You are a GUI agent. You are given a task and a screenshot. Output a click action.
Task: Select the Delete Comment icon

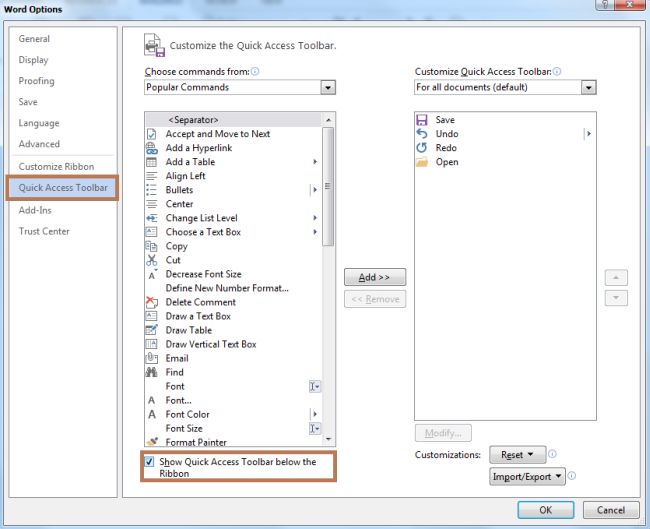(152, 303)
